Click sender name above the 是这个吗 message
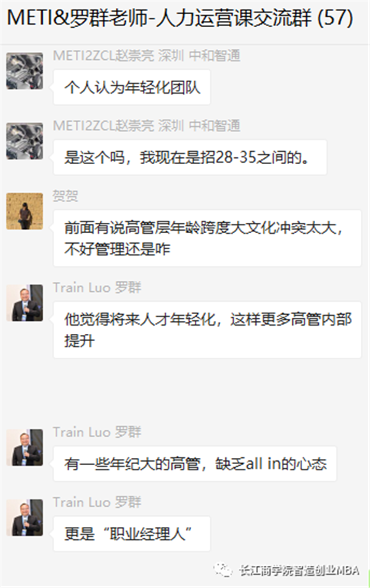This screenshot has height=588, width=370. pyautogui.click(x=147, y=126)
